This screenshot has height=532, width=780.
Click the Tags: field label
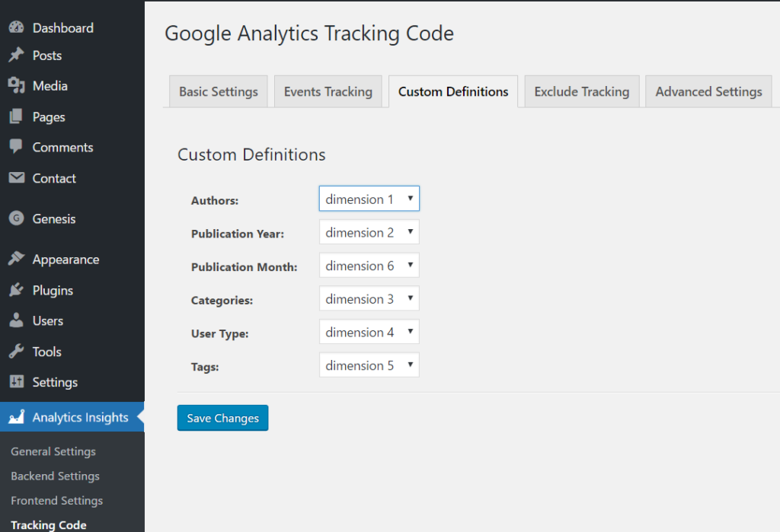pos(205,367)
